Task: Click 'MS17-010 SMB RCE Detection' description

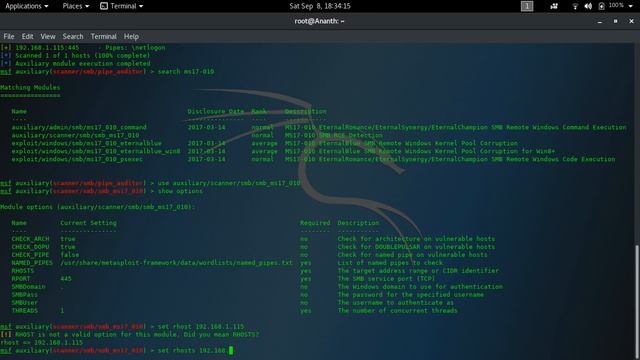Action: 333,135
